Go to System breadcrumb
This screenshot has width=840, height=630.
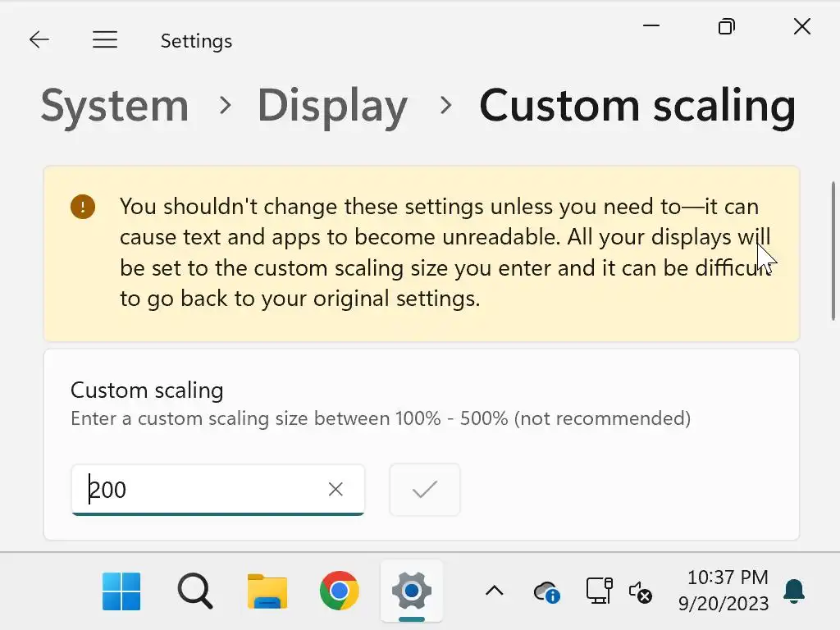[115, 106]
